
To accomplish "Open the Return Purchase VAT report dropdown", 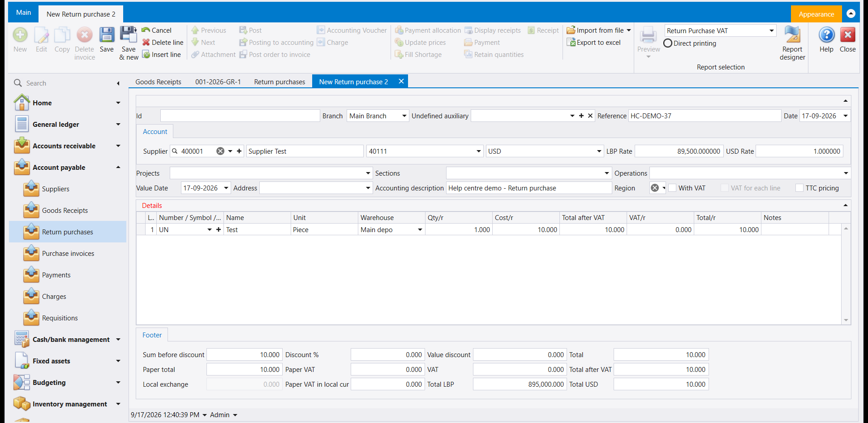I will coord(772,30).
